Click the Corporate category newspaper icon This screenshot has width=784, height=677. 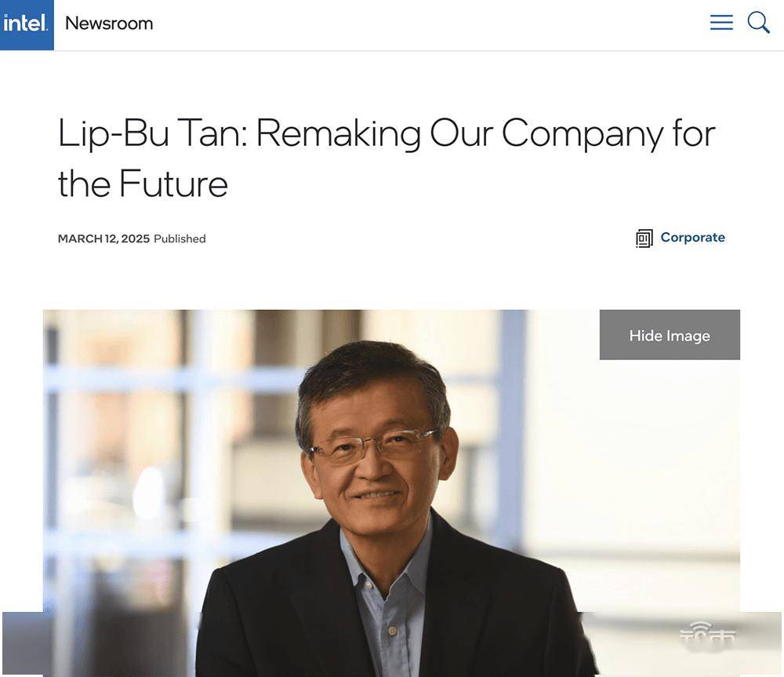click(x=644, y=238)
